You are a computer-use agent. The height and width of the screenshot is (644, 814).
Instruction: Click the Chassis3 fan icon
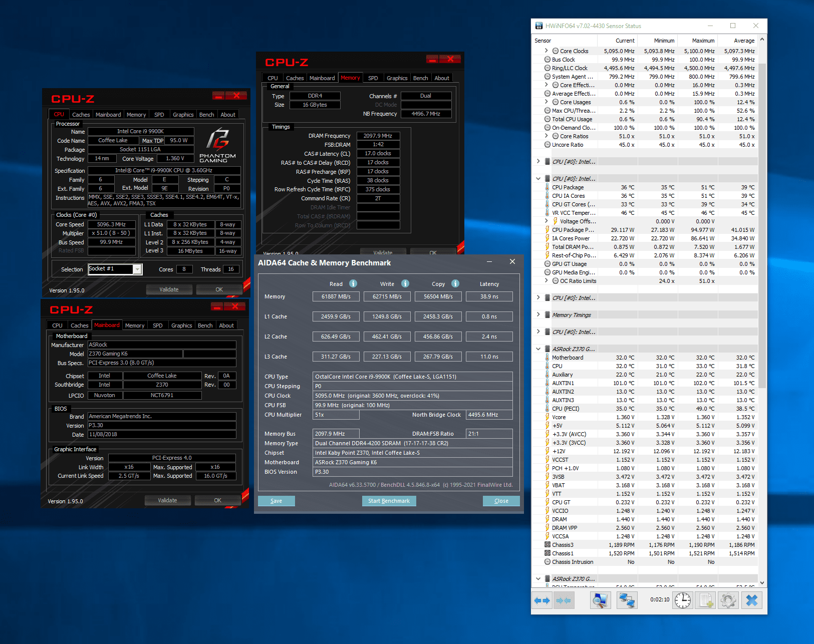coord(548,545)
